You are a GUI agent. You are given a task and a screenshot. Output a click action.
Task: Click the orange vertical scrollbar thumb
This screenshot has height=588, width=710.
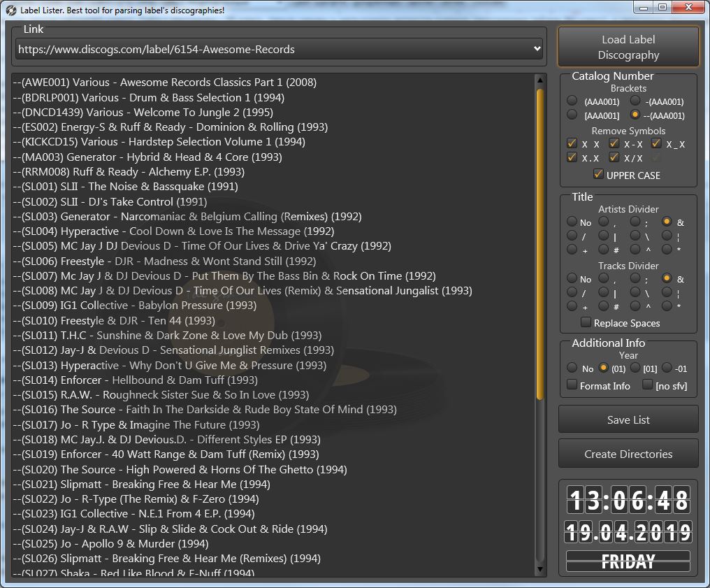pyautogui.click(x=539, y=245)
